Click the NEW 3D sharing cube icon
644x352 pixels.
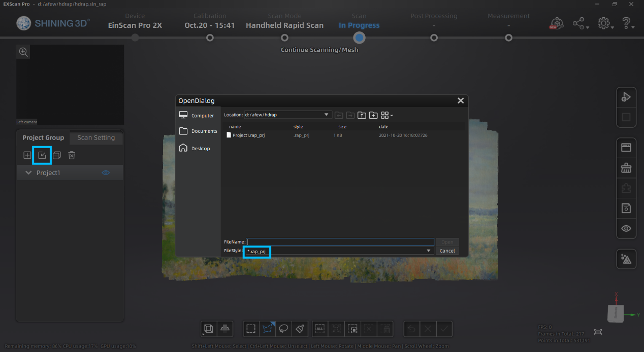(557, 23)
